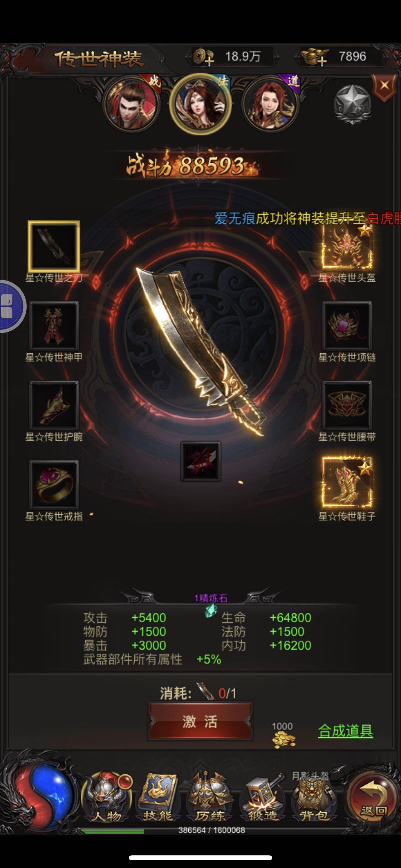Open the silver star medal icon
This screenshot has width=401, height=868.
click(353, 104)
